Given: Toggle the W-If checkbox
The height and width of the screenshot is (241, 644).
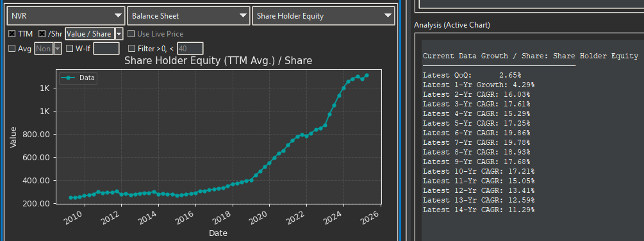Looking at the screenshot, I should coord(69,49).
